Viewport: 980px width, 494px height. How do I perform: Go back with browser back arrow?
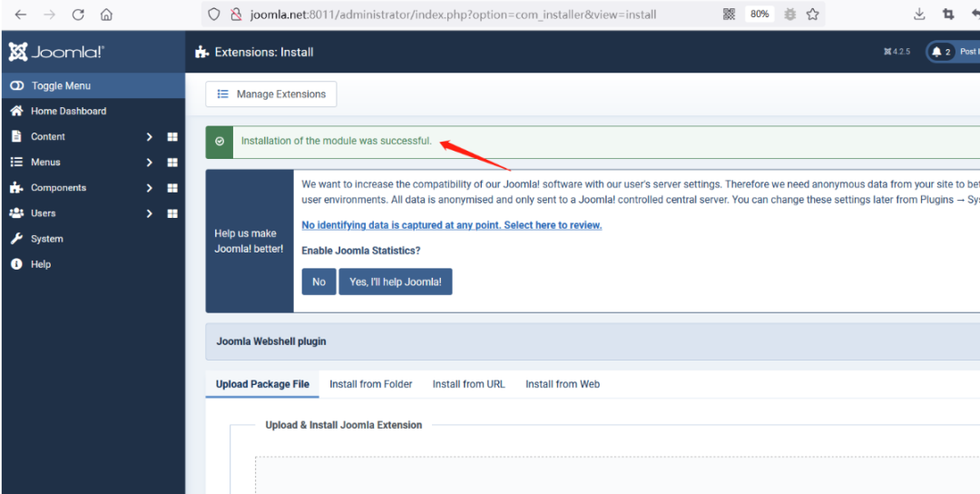[x=21, y=15]
